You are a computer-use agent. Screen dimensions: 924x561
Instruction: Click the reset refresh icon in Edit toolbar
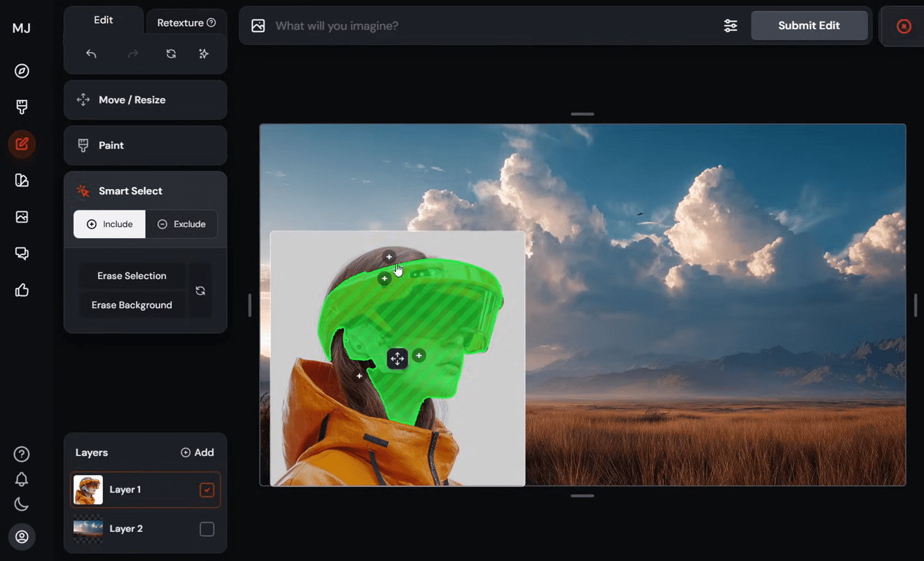coord(171,54)
